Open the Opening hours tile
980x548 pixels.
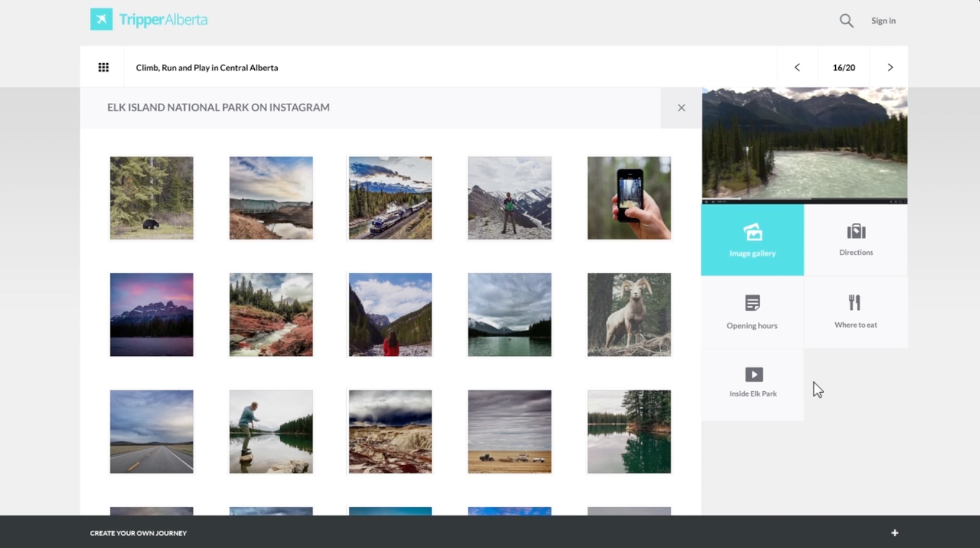tap(752, 312)
